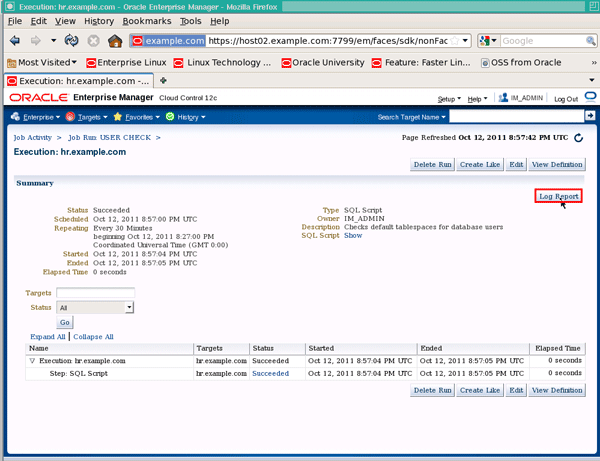
Task: Show more bookmarks with the chevron
Action: coord(593,62)
